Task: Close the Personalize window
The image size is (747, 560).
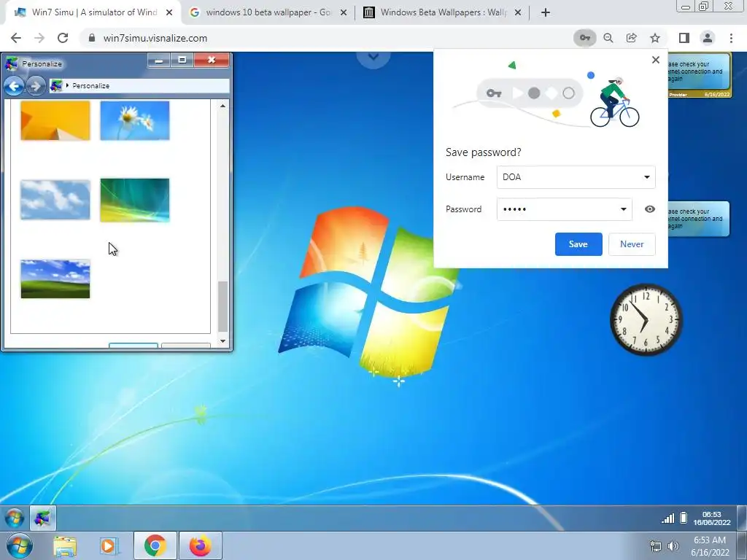Action: click(212, 61)
